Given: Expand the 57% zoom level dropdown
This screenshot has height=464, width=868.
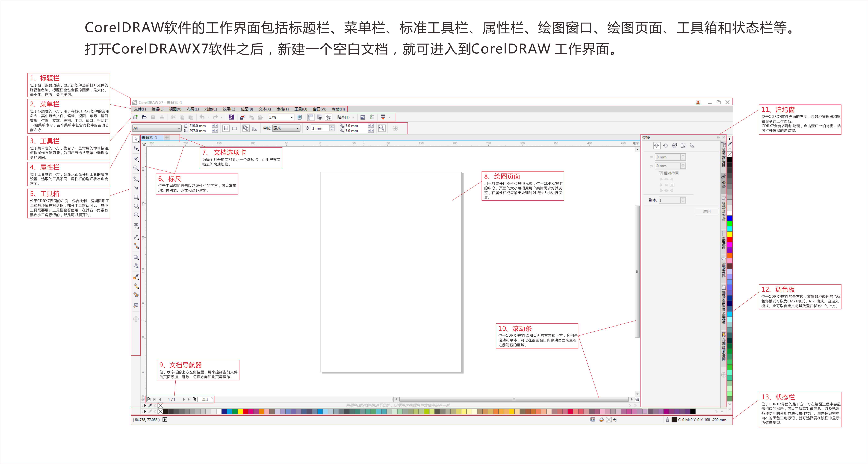Looking at the screenshot, I should tap(292, 117).
